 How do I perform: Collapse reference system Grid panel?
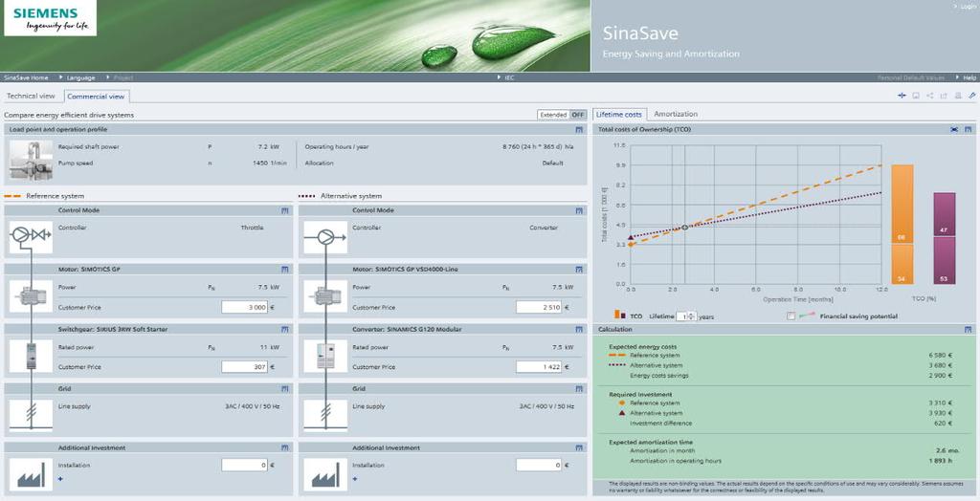pyautogui.click(x=284, y=388)
